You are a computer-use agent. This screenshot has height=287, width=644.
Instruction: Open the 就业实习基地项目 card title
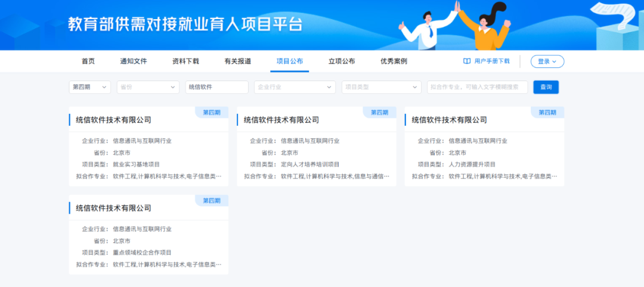coord(113,120)
